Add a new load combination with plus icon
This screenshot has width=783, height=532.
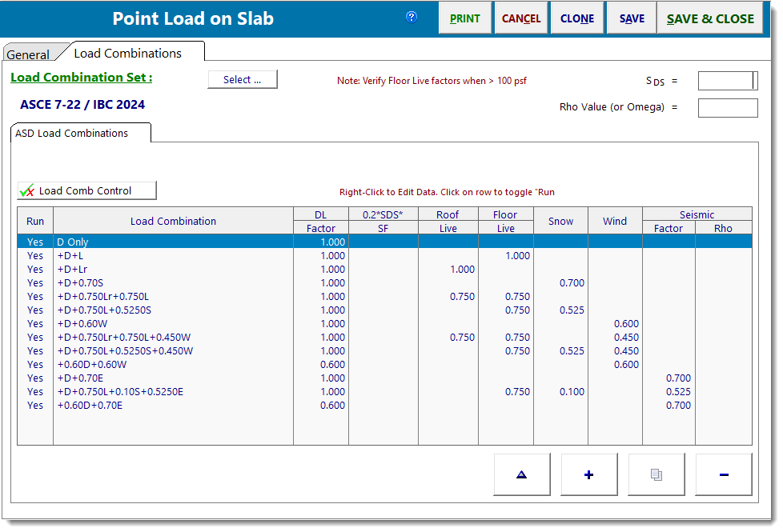(588, 474)
